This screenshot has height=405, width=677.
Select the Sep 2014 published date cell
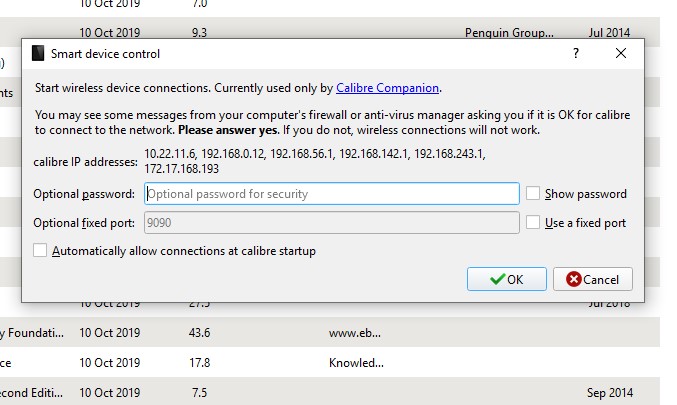pyautogui.click(x=609, y=392)
